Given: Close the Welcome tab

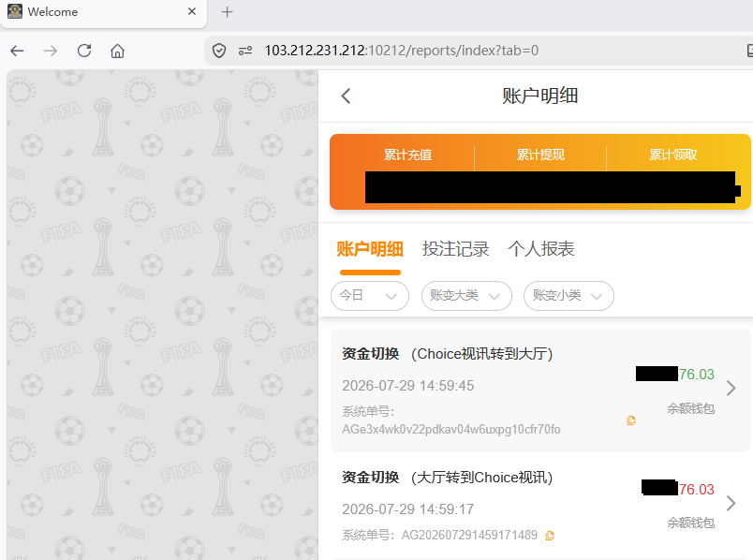Looking at the screenshot, I should point(192,11).
